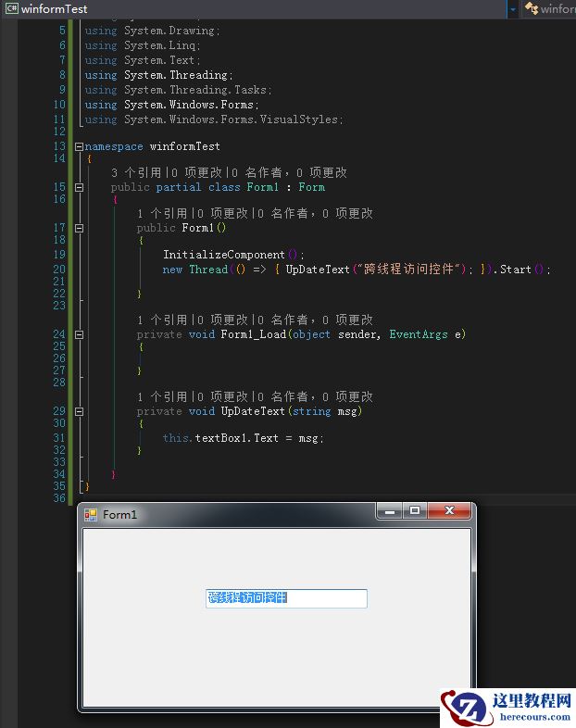576x728 pixels.
Task: Click line number 20 in the gutter
Action: pos(59,270)
